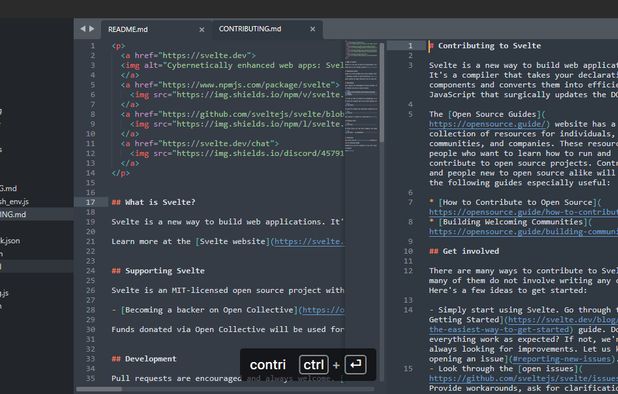Select the sidebar file ending in k.json
618x394 pixels.
pyautogui.click(x=10, y=241)
